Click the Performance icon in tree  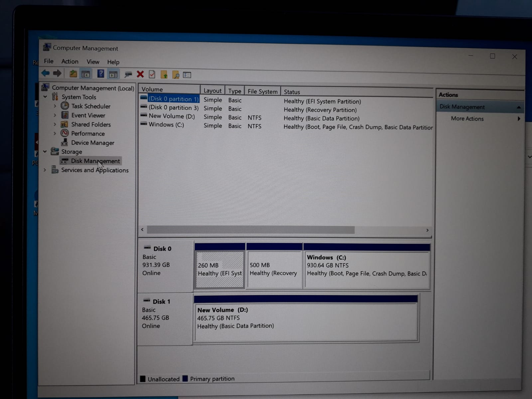65,133
